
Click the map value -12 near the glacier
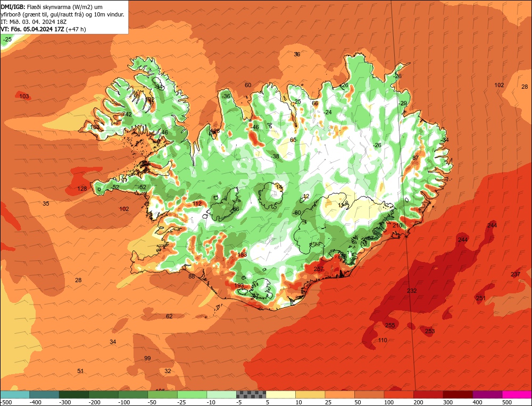click(x=305, y=196)
